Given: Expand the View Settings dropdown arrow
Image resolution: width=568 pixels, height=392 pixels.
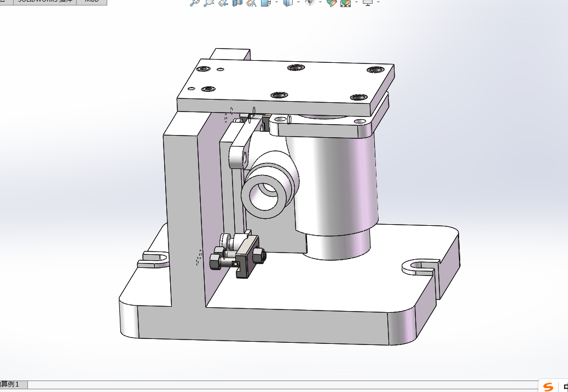Looking at the screenshot, I should pyautogui.click(x=378, y=2).
